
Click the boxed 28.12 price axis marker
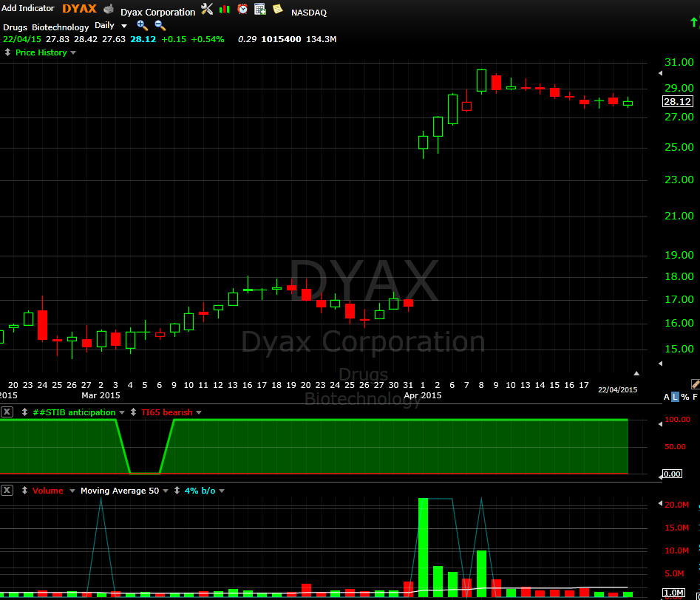(677, 102)
